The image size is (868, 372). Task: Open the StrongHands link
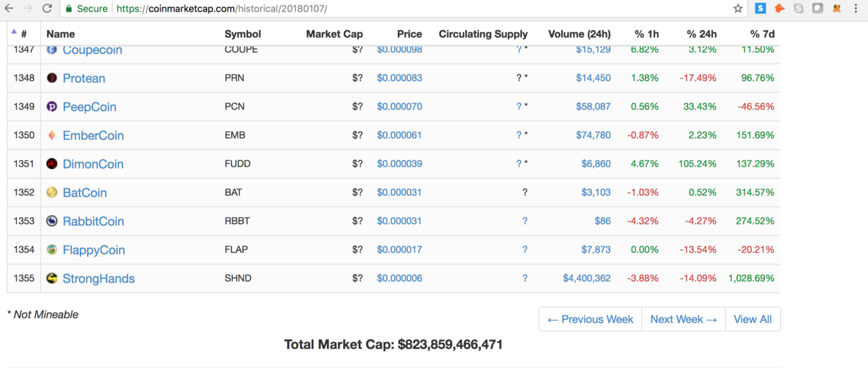pos(99,279)
